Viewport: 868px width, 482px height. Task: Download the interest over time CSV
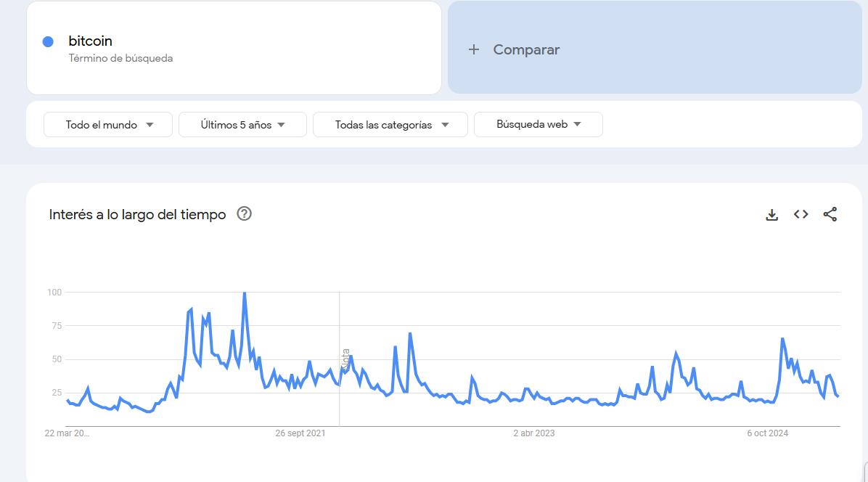pos(771,215)
